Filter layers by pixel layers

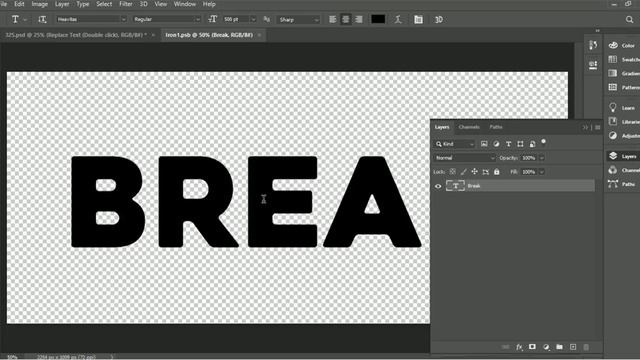point(484,144)
